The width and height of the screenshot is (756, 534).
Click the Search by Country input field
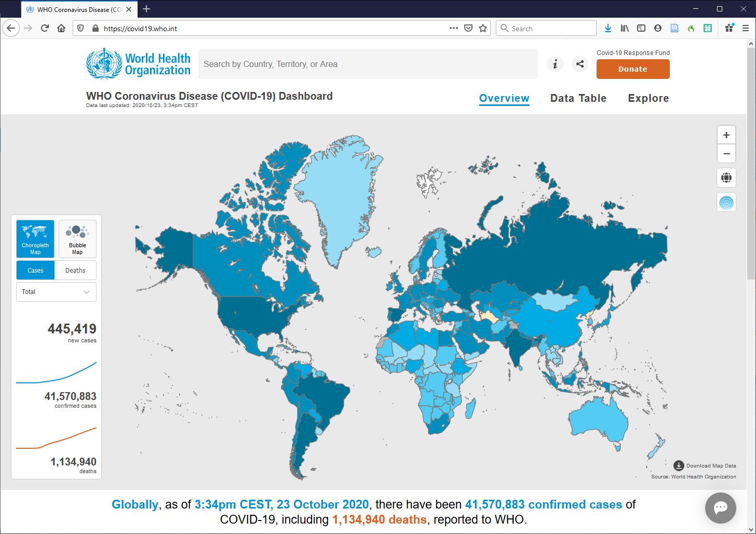pos(368,64)
